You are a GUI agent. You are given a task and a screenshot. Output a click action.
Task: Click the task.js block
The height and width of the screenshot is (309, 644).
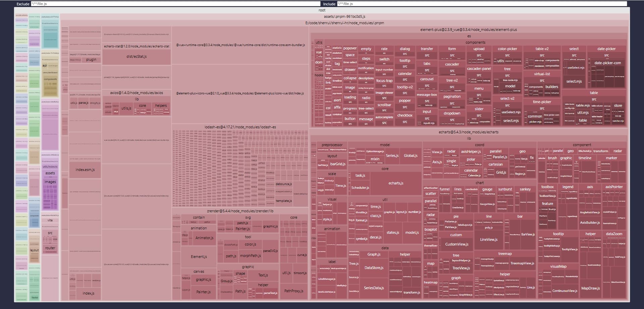pyautogui.click(x=360, y=175)
